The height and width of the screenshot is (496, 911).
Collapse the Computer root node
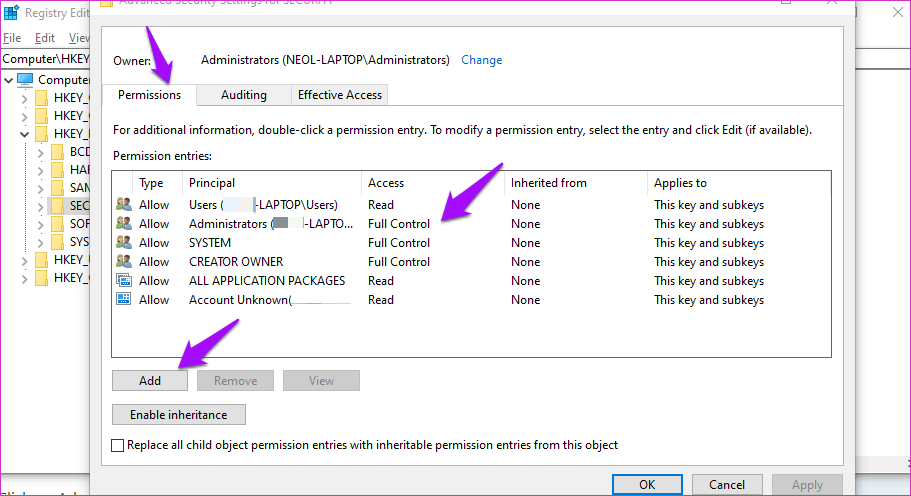[x=7, y=80]
